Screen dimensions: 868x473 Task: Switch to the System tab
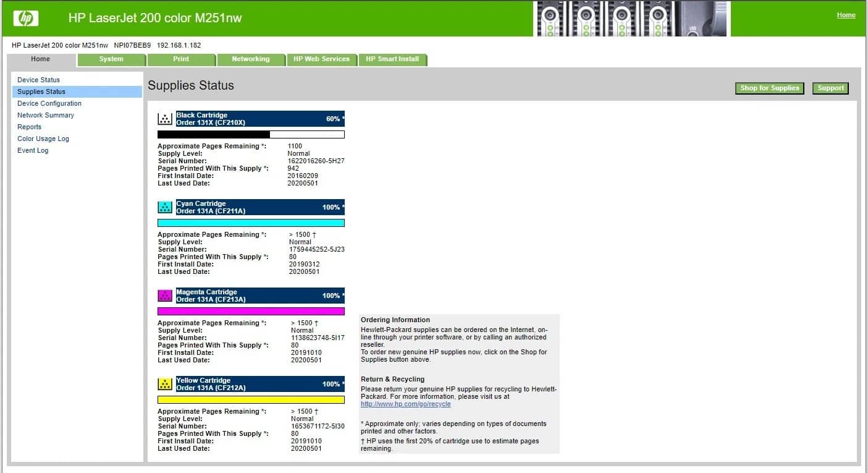111,59
